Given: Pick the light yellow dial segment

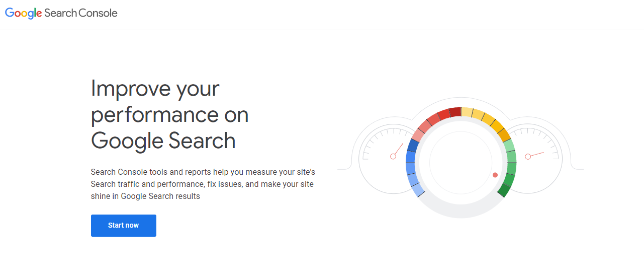Looking at the screenshot, I should [x=467, y=112].
